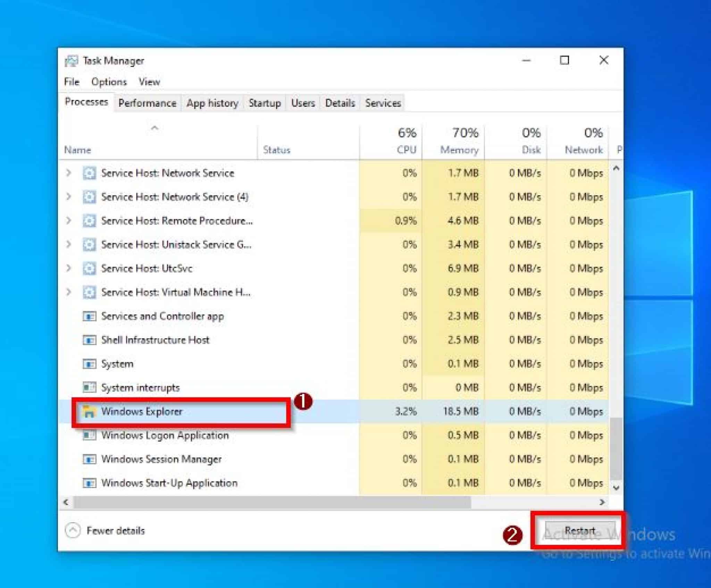Viewport: 711px width, 588px height.
Task: Select the Windows Explorer process row
Action: coord(142,411)
